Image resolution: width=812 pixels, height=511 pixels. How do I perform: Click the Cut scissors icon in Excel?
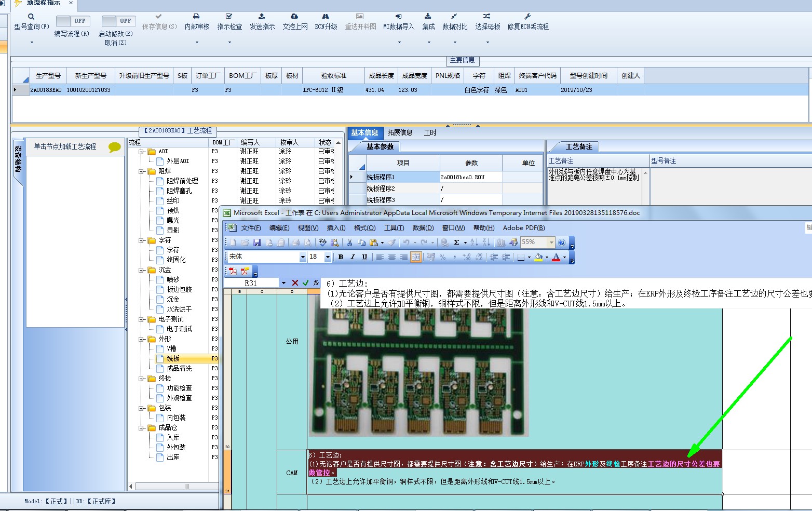tap(349, 243)
